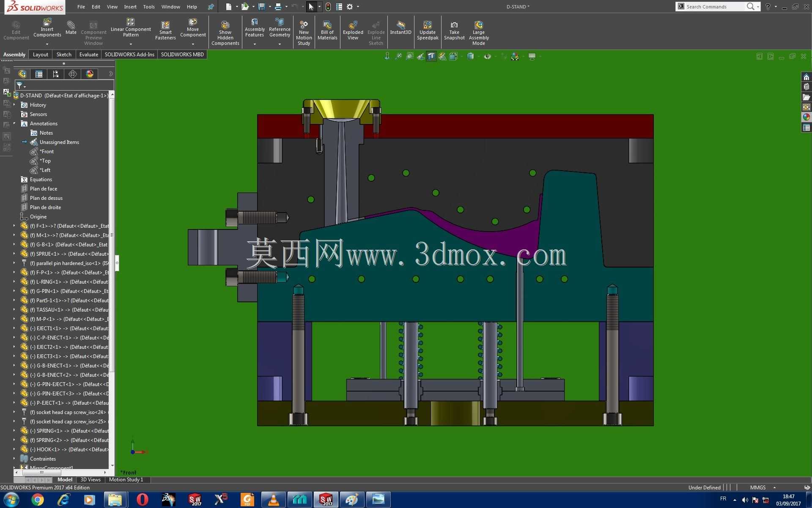Create a Bill of Materials

click(x=327, y=30)
